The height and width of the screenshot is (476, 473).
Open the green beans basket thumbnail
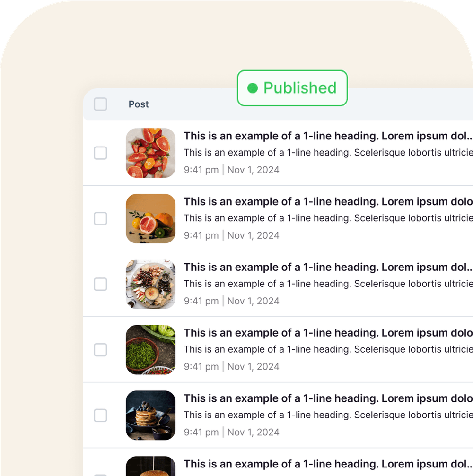tap(151, 350)
